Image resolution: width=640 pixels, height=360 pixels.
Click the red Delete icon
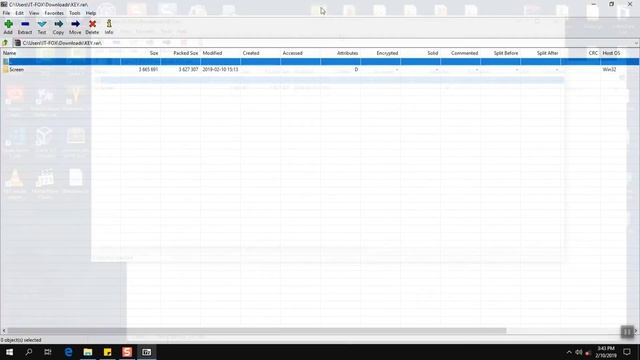pyautogui.click(x=92, y=24)
